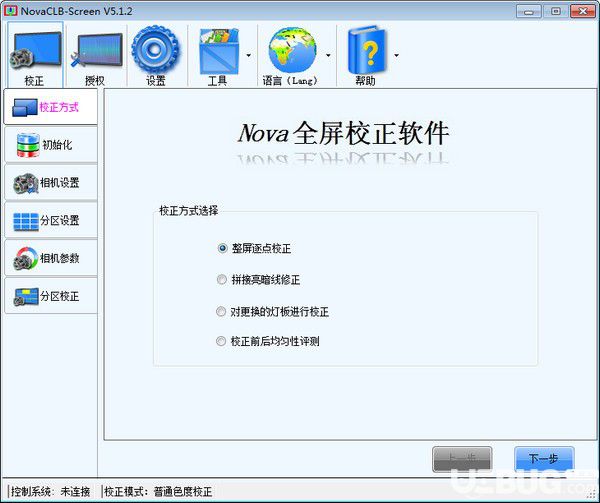This screenshot has width=600, height=503.
Task: Click the 控制系统: 未连接 status text
Action: [50, 492]
